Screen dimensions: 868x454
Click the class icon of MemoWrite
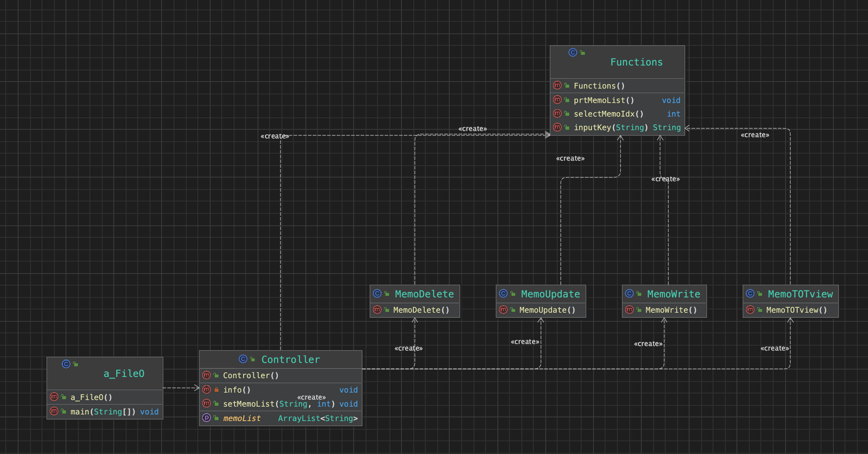629,293
